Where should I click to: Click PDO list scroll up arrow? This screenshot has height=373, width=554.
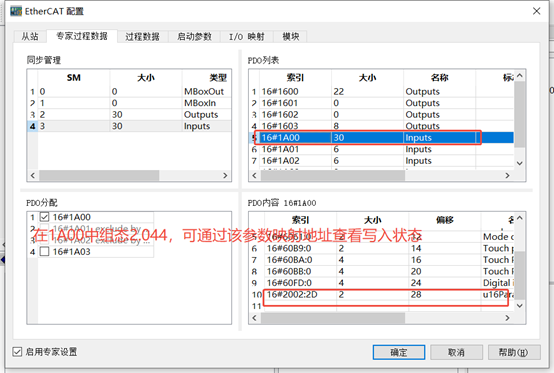point(519,76)
